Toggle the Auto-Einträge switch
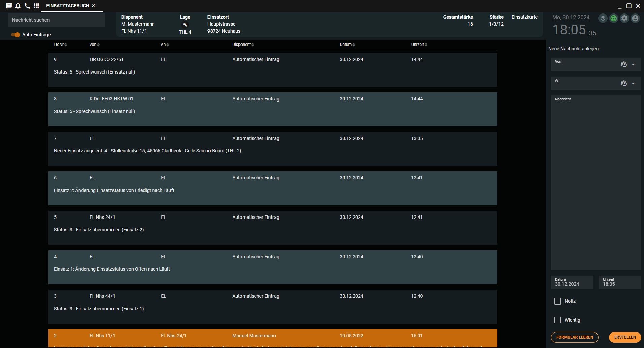This screenshot has height=348, width=644. [15, 35]
